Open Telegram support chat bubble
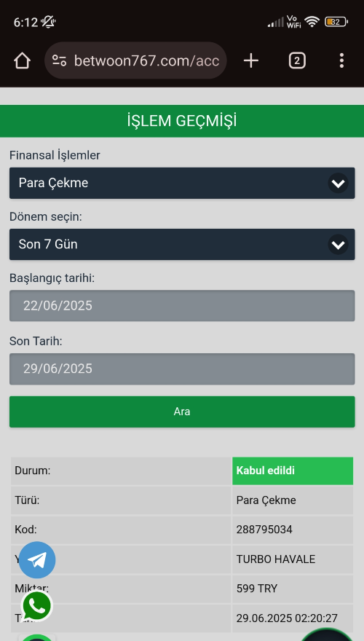The height and width of the screenshot is (641, 364). click(x=37, y=560)
